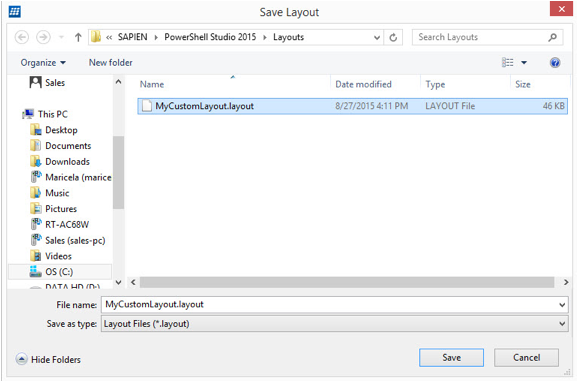
Task: Expand the File name dropdown arrow
Action: click(562, 305)
